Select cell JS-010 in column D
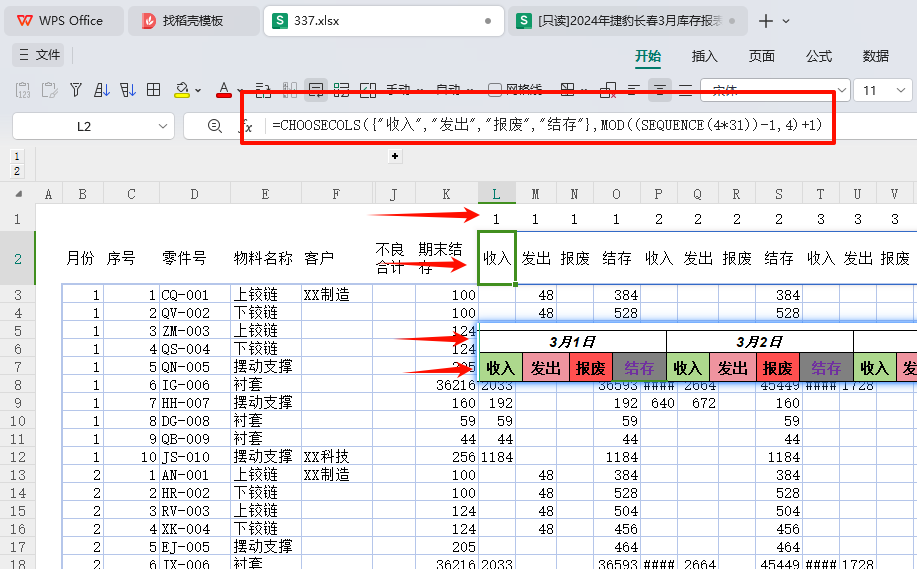Image resolution: width=917 pixels, height=569 pixels. tap(195, 457)
